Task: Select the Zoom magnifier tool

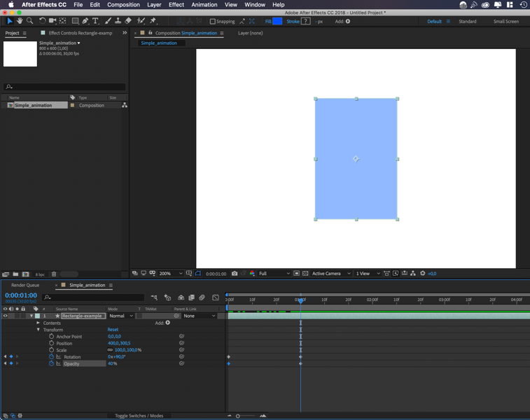Action: pos(29,21)
